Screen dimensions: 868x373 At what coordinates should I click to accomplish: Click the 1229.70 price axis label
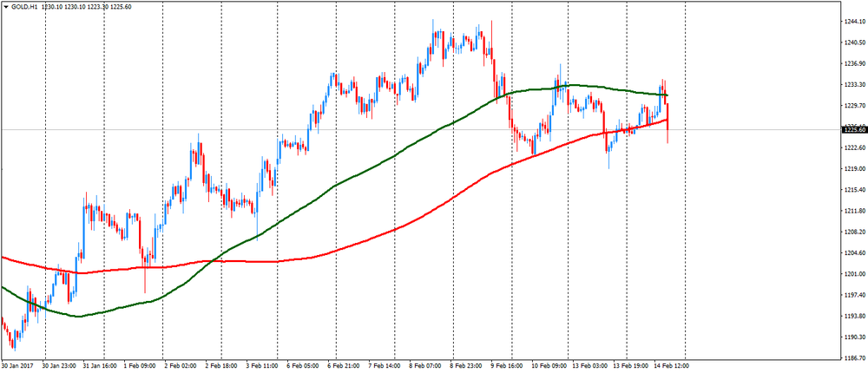[x=855, y=106]
